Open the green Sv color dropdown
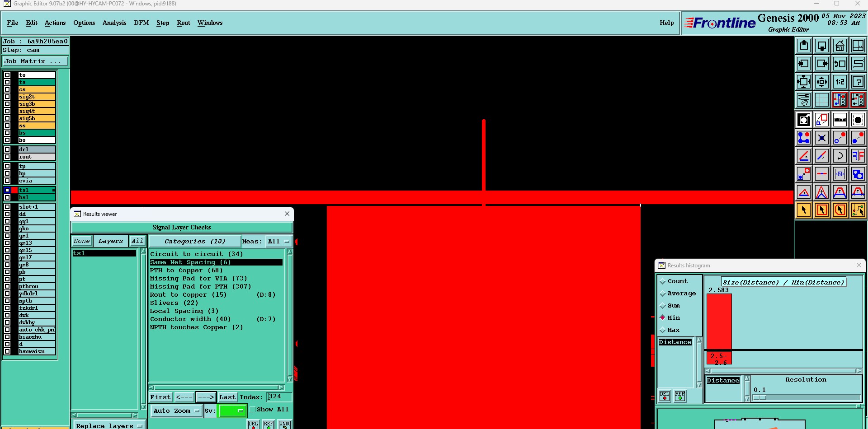The image size is (868, 429). pos(232,411)
